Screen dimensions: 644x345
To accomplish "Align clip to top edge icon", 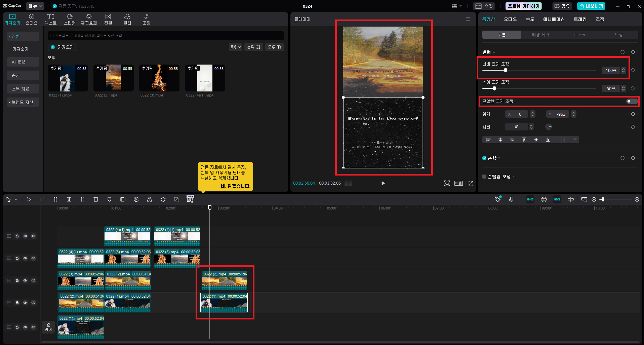I will pos(524,140).
